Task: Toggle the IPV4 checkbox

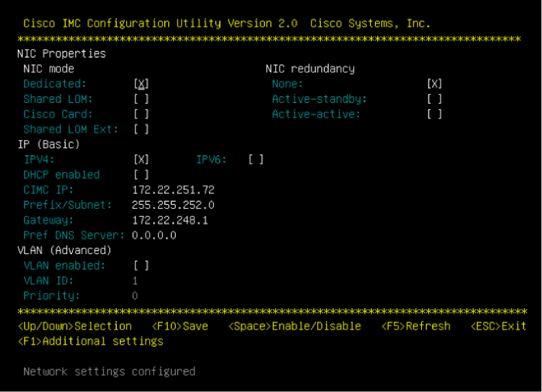Action: (142, 159)
